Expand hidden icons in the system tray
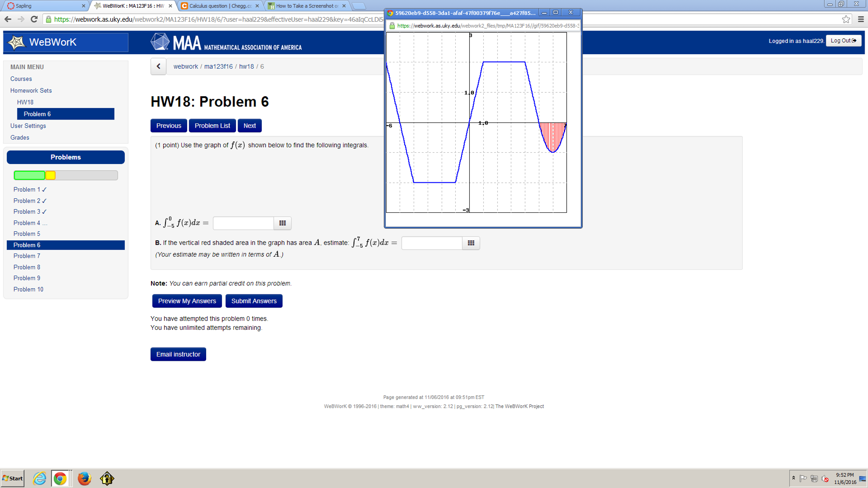This screenshot has height=488, width=868. click(793, 478)
